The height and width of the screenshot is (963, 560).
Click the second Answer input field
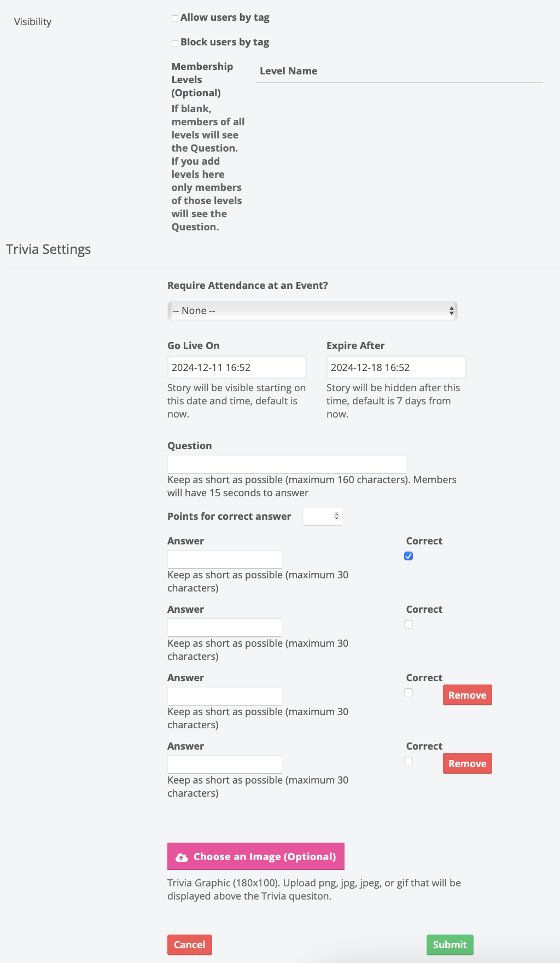click(224, 628)
